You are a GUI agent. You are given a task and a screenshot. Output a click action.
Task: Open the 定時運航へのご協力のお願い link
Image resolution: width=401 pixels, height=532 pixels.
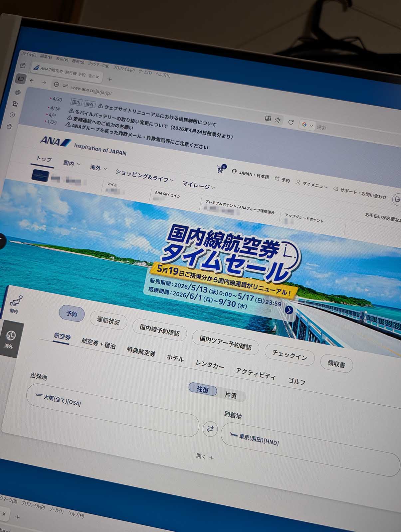100,123
